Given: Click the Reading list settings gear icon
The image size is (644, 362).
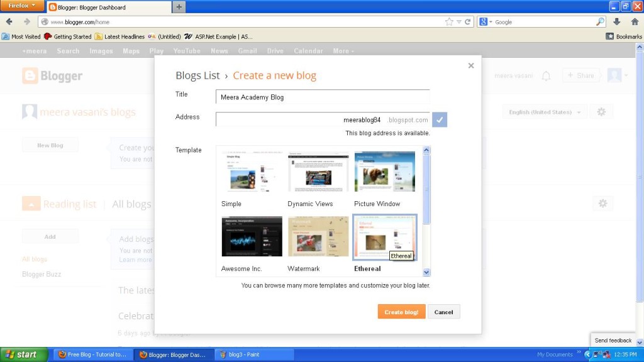Looking at the screenshot, I should click(603, 203).
